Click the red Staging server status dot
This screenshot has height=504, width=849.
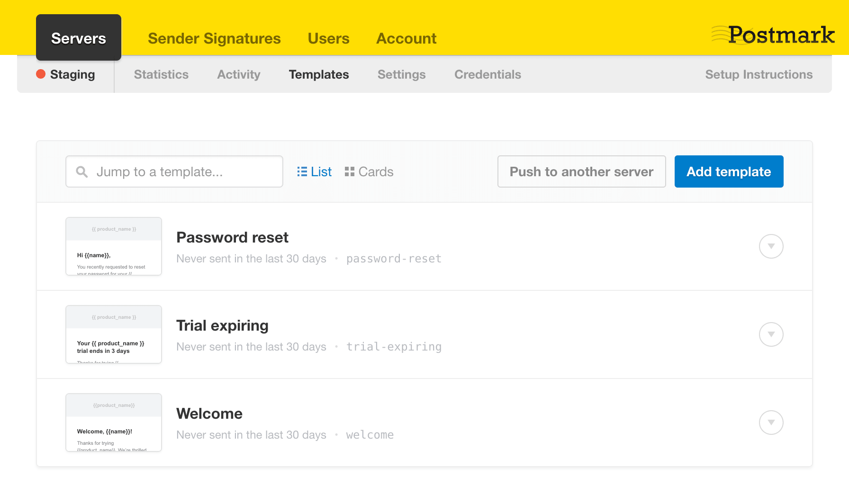tap(40, 74)
